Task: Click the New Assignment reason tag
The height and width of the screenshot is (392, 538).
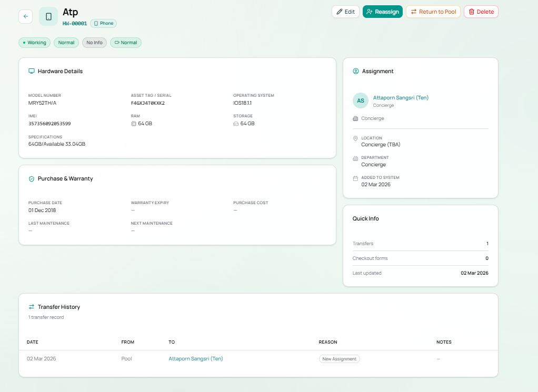Action: tap(340, 359)
